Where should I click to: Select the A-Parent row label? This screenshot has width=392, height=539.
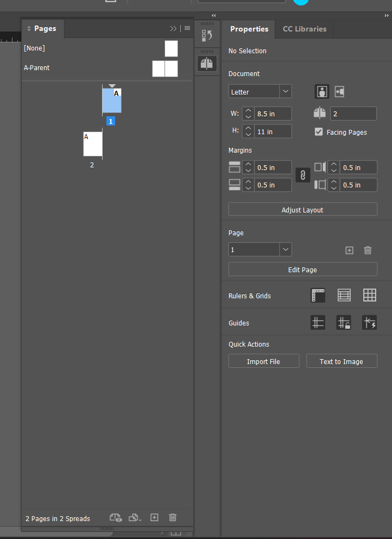tap(37, 68)
